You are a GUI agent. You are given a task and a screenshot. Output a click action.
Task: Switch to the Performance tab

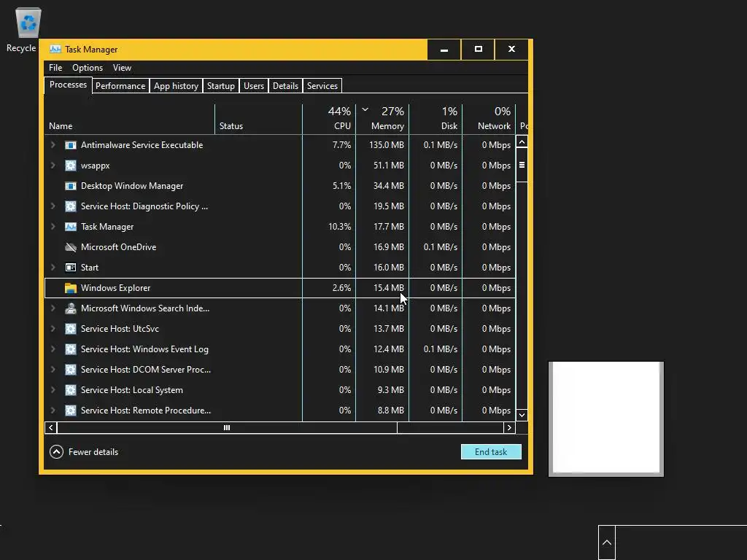pyautogui.click(x=120, y=86)
